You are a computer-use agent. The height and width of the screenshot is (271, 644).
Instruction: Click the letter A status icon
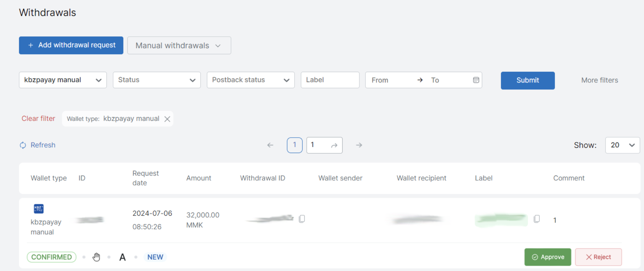(x=122, y=257)
